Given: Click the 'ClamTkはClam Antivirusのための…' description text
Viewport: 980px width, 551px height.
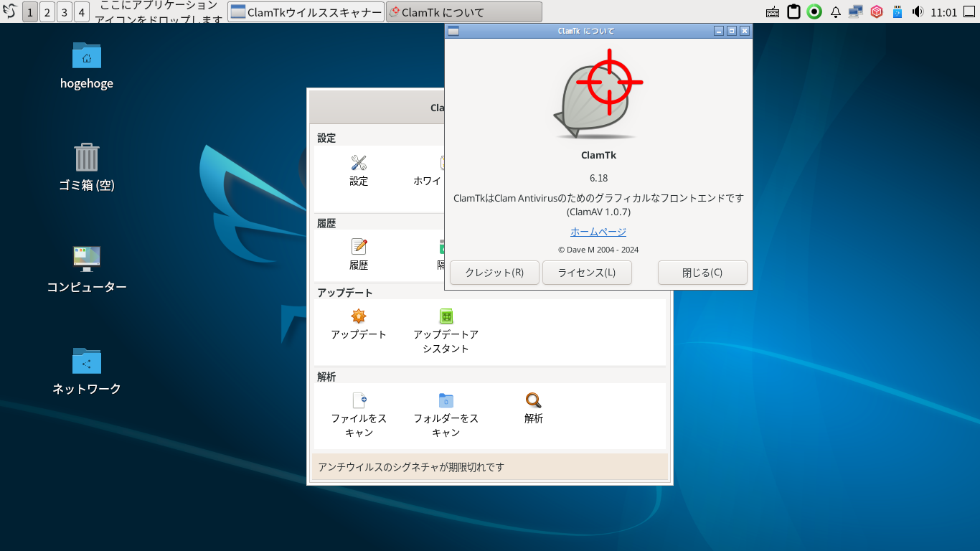Looking at the screenshot, I should tap(598, 204).
